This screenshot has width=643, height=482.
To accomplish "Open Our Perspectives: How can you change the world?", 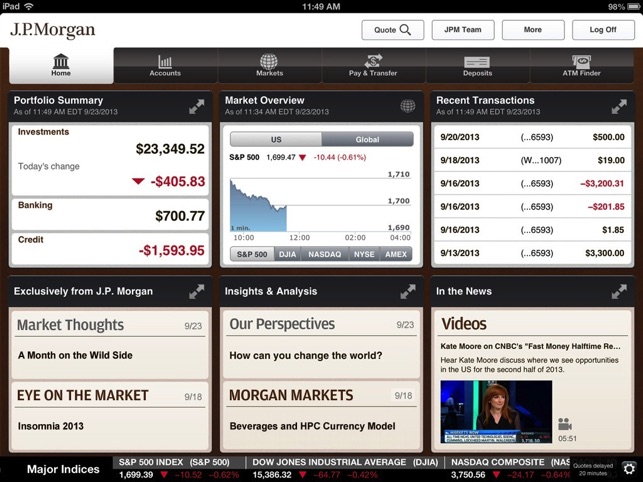I will point(321,344).
